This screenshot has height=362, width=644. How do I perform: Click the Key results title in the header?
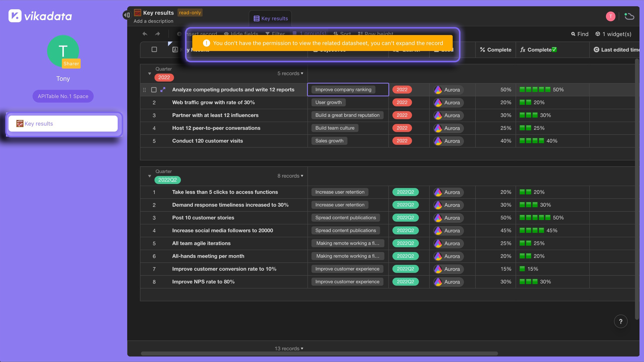click(158, 13)
